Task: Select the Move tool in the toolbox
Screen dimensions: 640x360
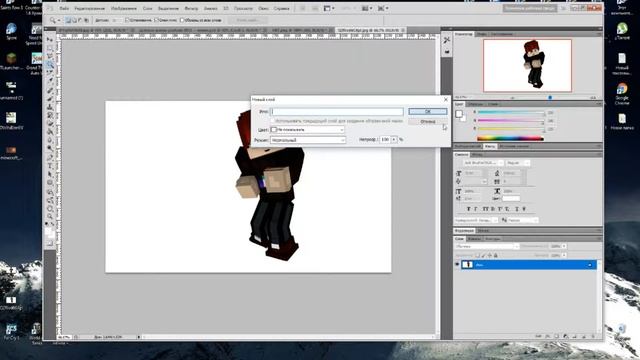Action: [x=50, y=40]
